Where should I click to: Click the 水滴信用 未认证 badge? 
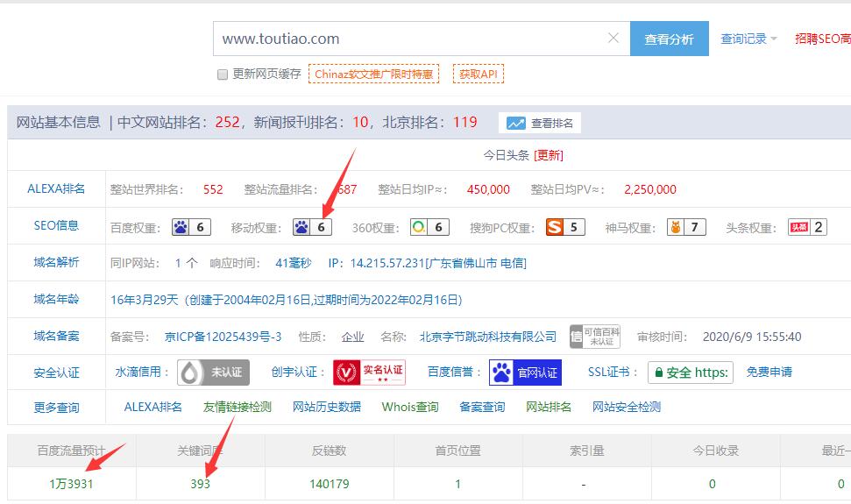point(213,373)
